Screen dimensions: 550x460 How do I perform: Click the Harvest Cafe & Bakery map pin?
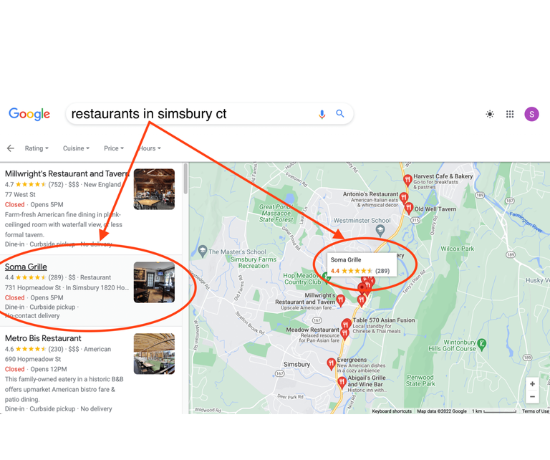point(407,180)
